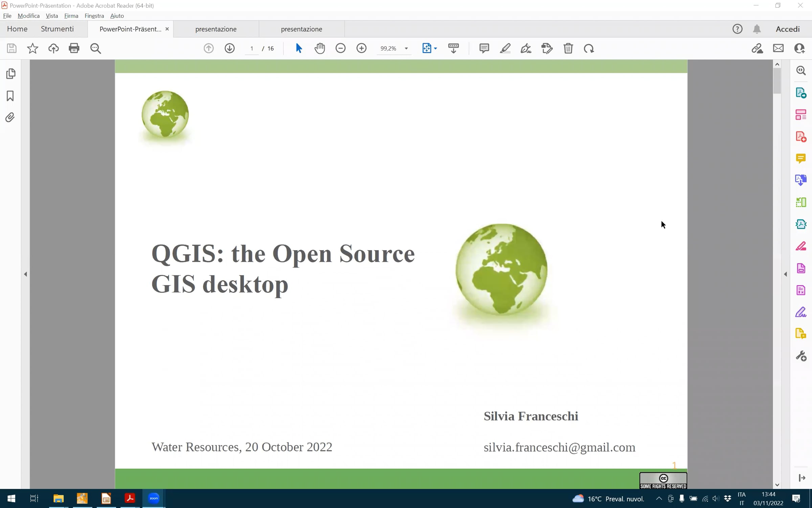This screenshot has height=508, width=812.
Task: Open Export PDF tool in right pane
Action: pyautogui.click(x=801, y=93)
